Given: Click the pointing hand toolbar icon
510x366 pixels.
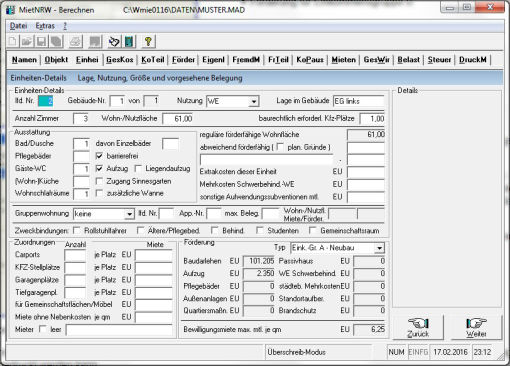Looking at the screenshot, I should pyautogui.click(x=114, y=42).
